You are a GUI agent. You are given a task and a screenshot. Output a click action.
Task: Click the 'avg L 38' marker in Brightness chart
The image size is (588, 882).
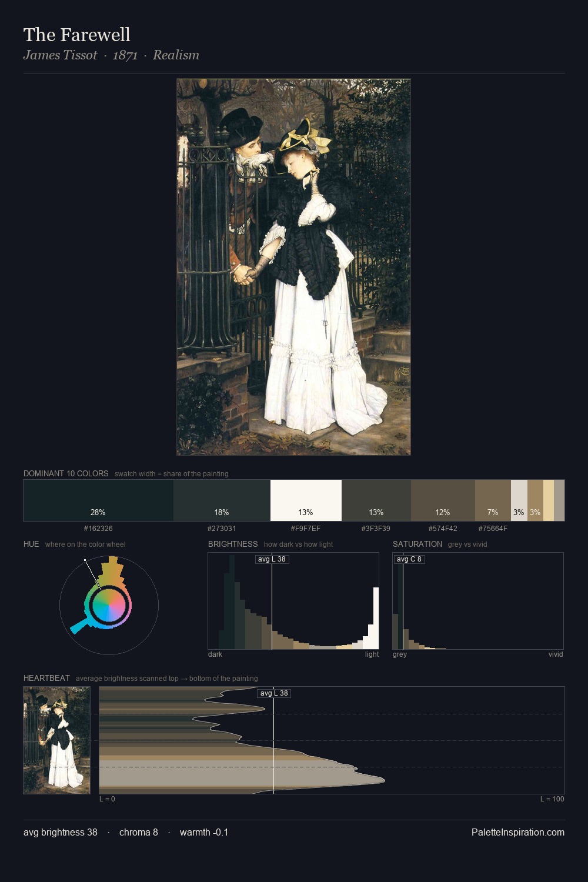(x=272, y=559)
